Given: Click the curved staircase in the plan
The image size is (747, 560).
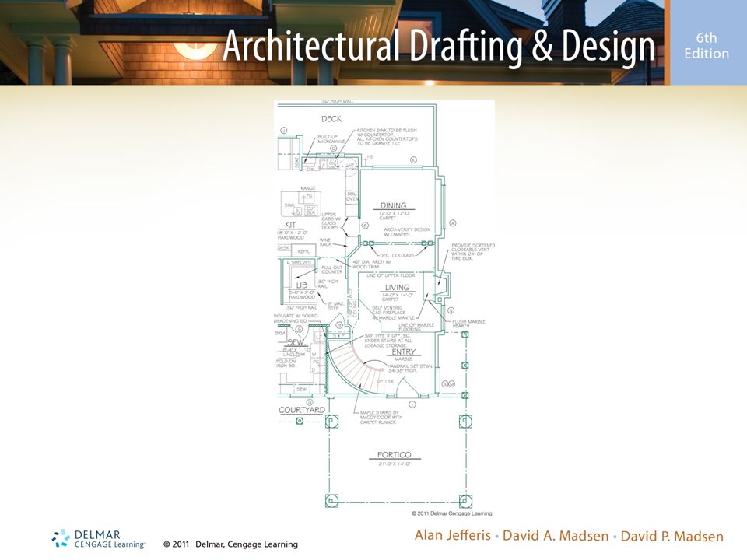Looking at the screenshot, I should click(x=357, y=366).
